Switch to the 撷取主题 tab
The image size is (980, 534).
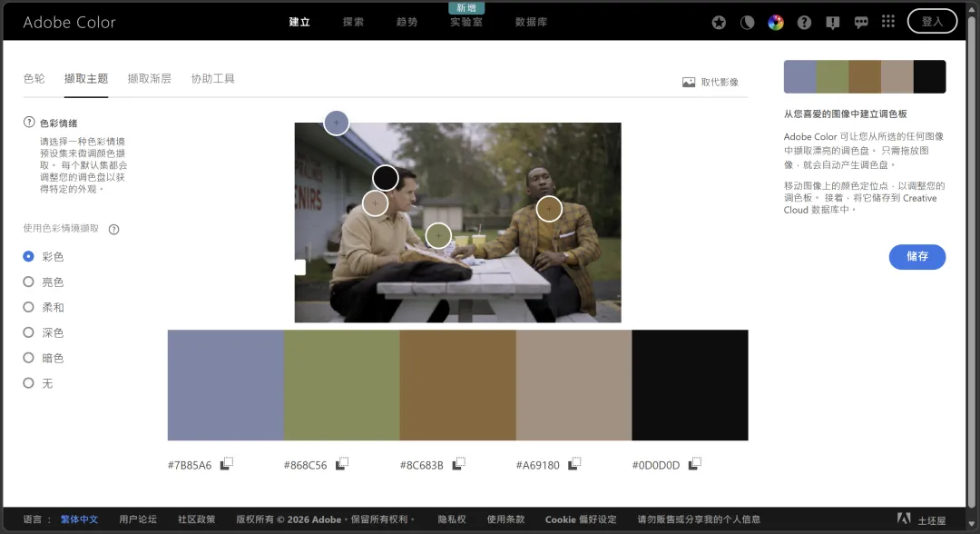[86, 79]
